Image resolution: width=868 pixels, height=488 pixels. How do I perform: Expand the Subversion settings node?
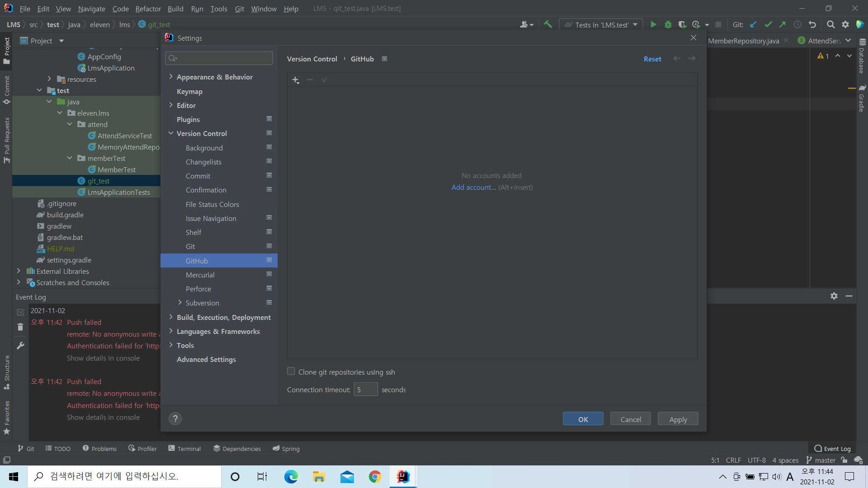[180, 303]
